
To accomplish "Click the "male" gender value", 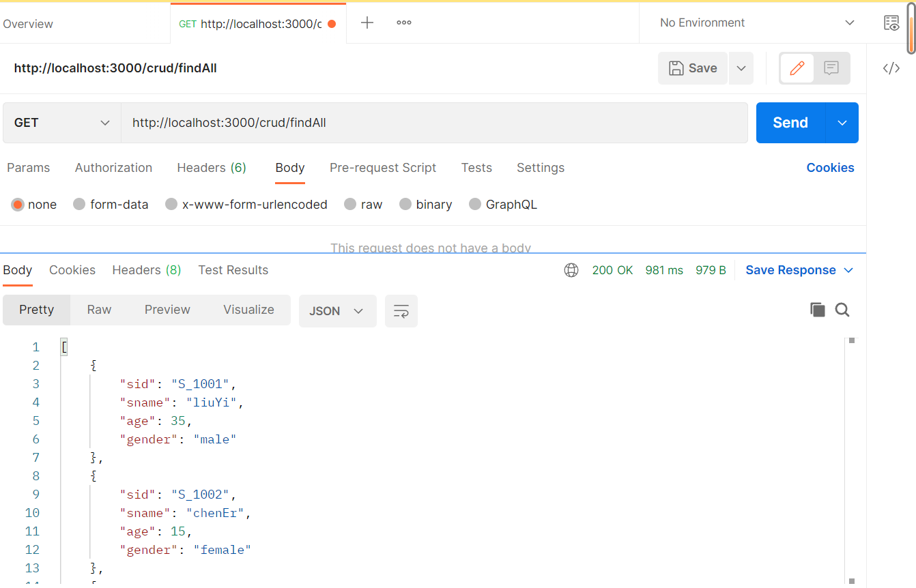I will 215,439.
